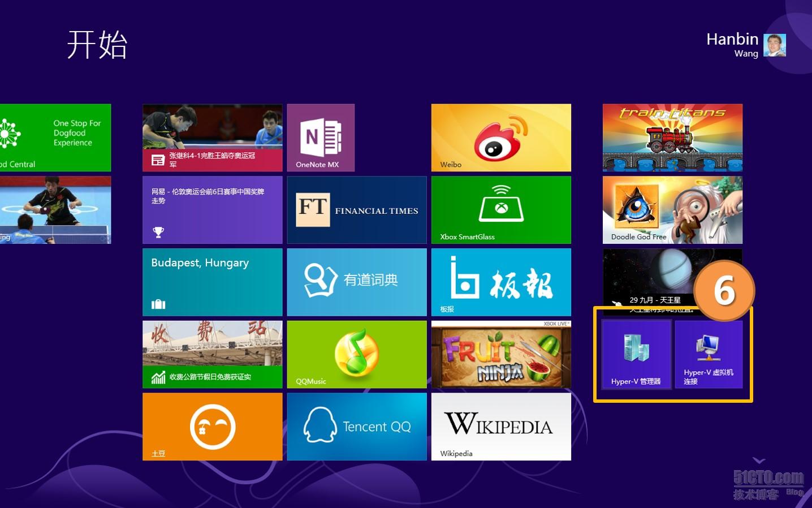The height and width of the screenshot is (508, 812).
Task: Open the Dogfood Central green tile
Action: pos(55,137)
